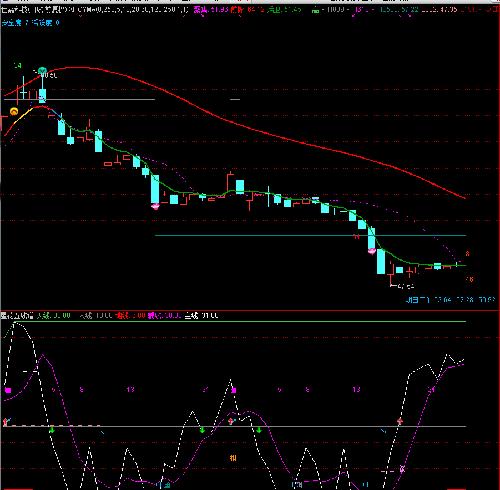The image size is (500, 490).
Task: Click the red up arrow near the end of the indicator panel
Action: coord(400,421)
